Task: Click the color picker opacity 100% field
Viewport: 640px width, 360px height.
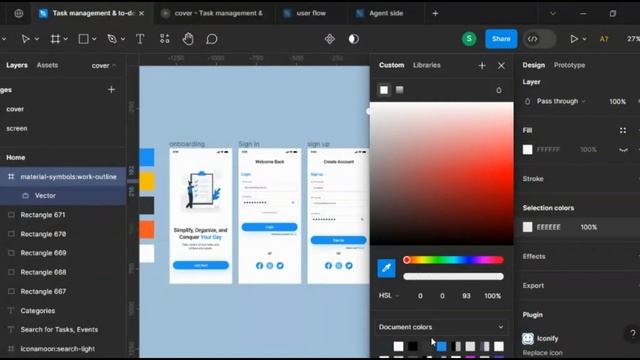Action: [492, 296]
